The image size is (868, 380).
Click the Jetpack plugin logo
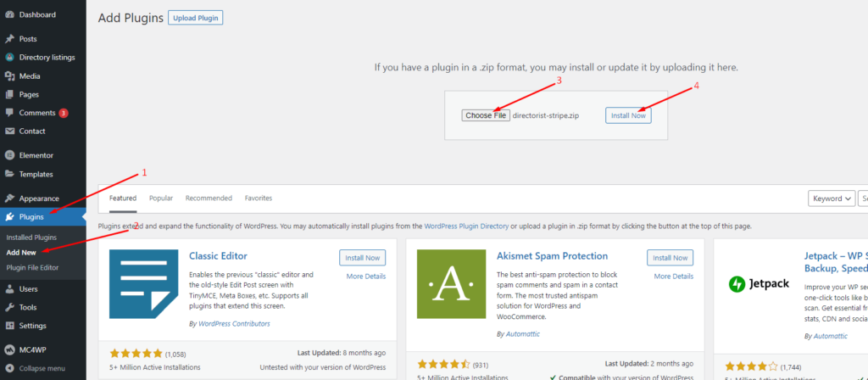click(x=759, y=284)
